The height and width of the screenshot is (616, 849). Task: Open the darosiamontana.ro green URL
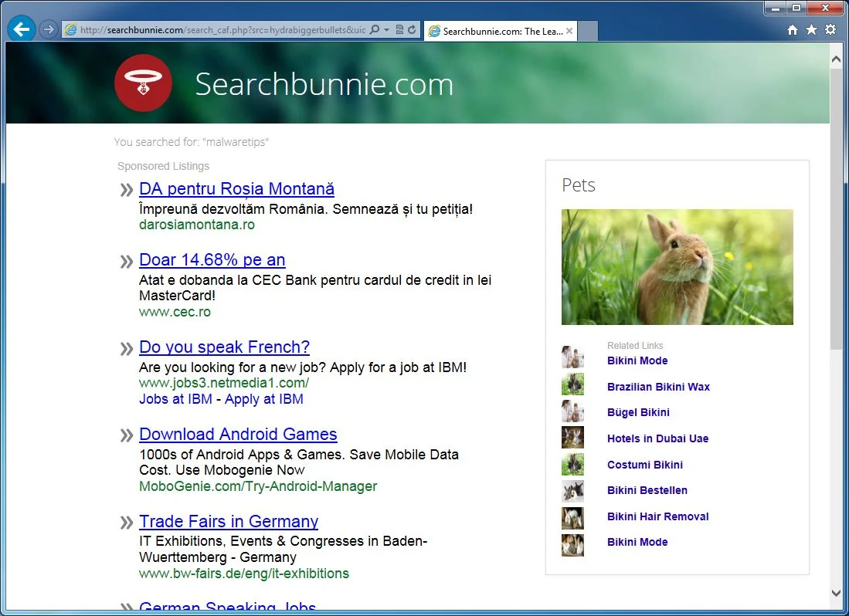tap(196, 225)
